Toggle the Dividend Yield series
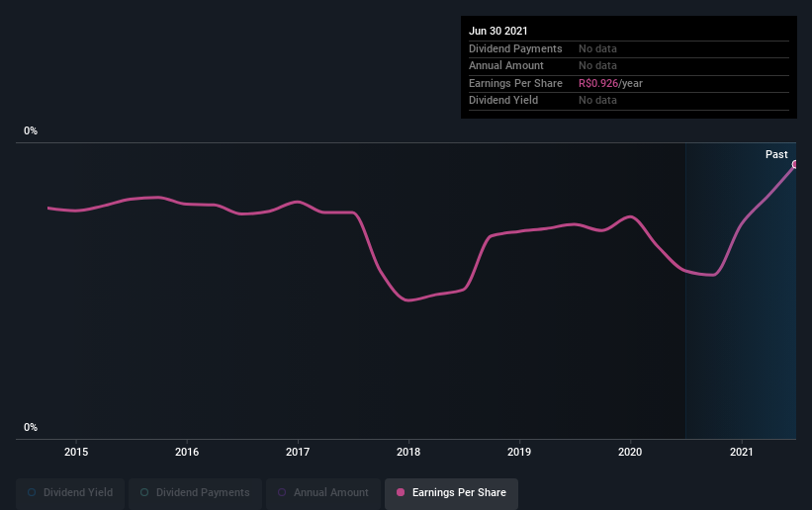 pyautogui.click(x=70, y=493)
